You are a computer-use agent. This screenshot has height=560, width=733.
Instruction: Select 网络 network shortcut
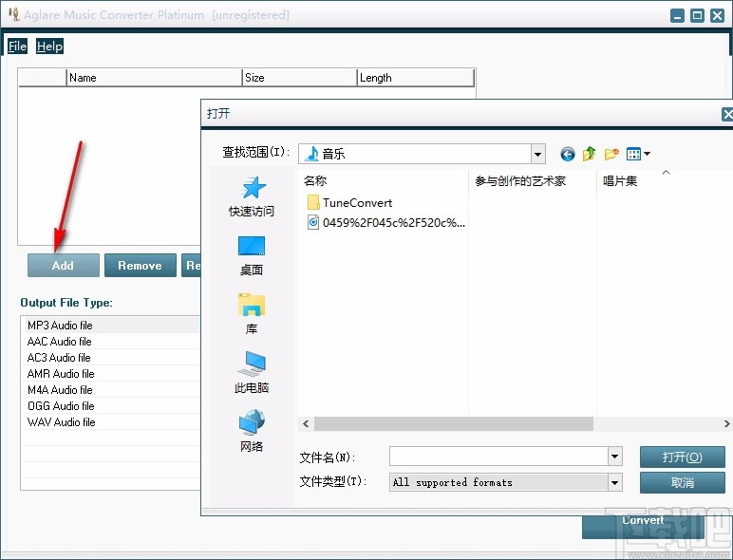252,431
